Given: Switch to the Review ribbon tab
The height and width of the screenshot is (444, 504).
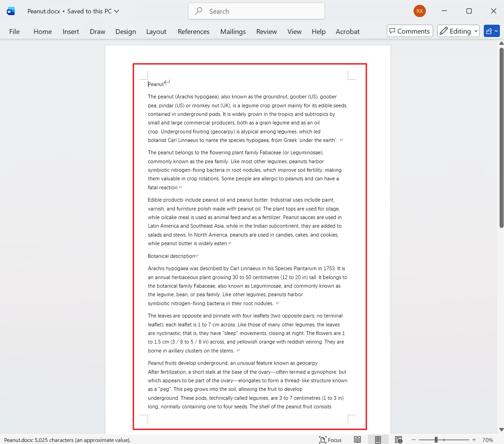Looking at the screenshot, I should click(266, 31).
